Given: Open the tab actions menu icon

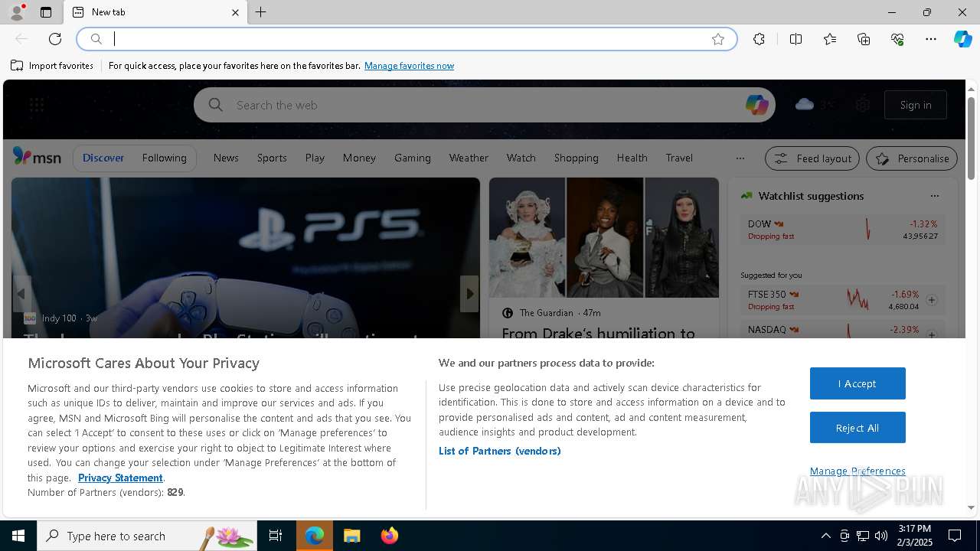Looking at the screenshot, I should tap(46, 12).
